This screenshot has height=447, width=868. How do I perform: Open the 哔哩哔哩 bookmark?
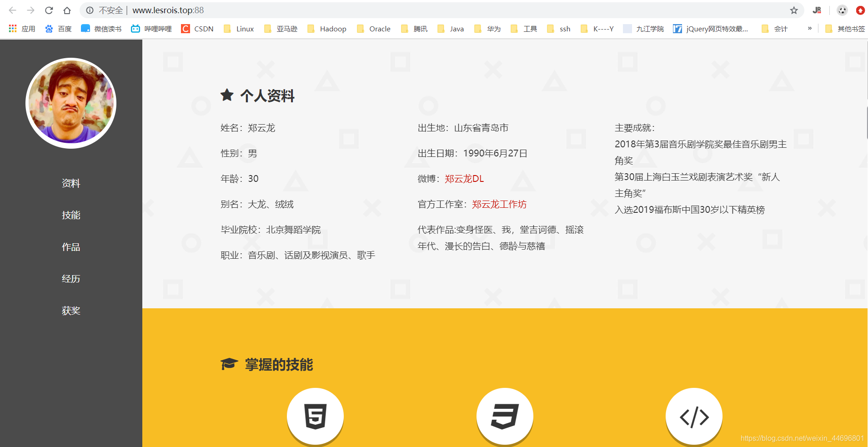tap(151, 29)
